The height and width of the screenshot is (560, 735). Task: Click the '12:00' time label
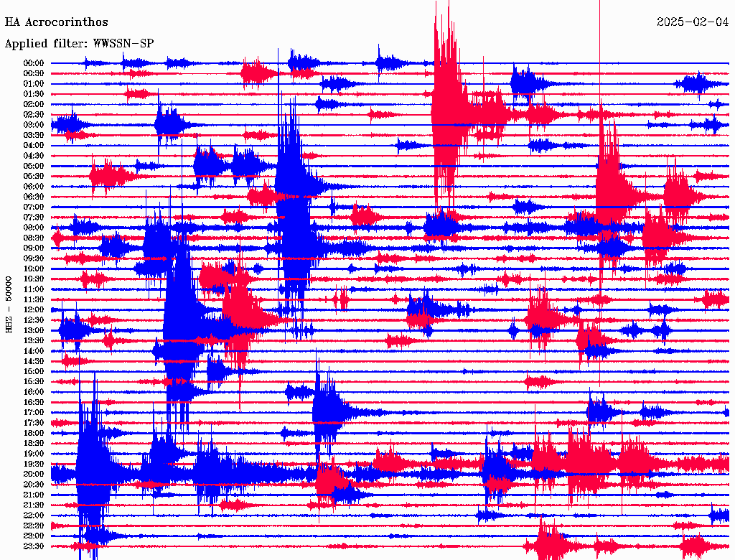33,310
